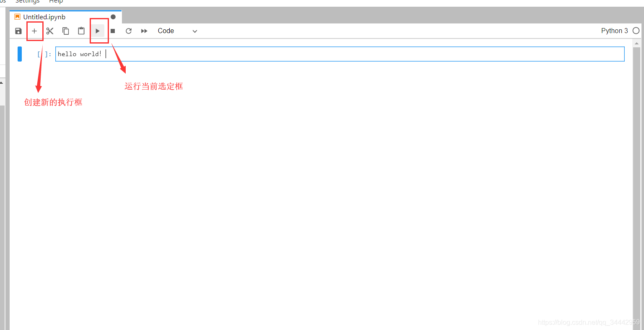This screenshot has height=330, width=644.
Task: Open the Help menu
Action: pyautogui.click(x=56, y=2)
